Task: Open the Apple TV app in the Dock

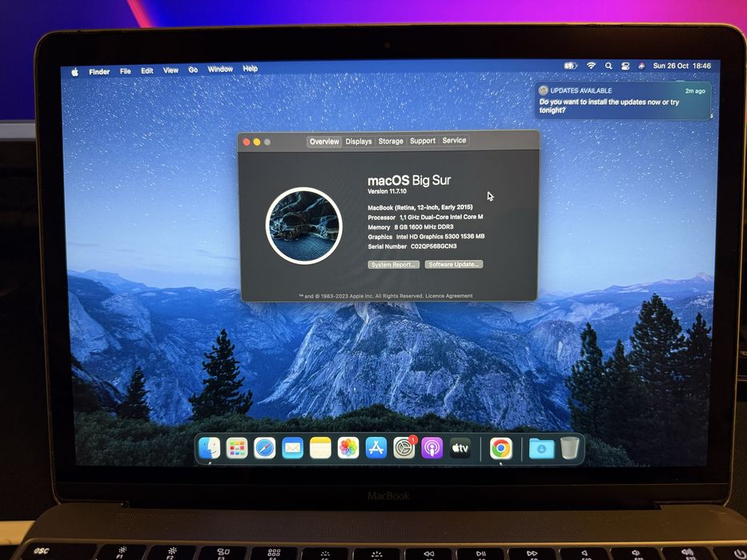Action: [x=460, y=448]
